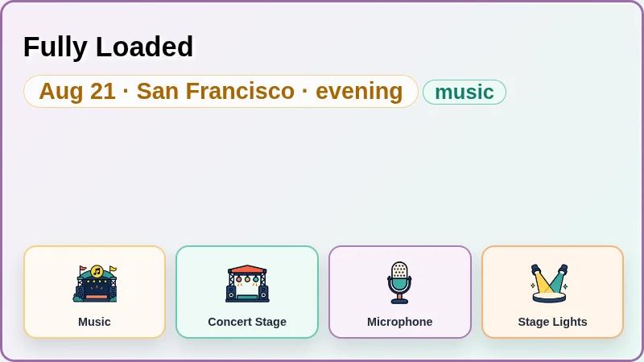
Task: Click the yellow spotlight beam in the Stage Lights icon
Action: tap(542, 282)
